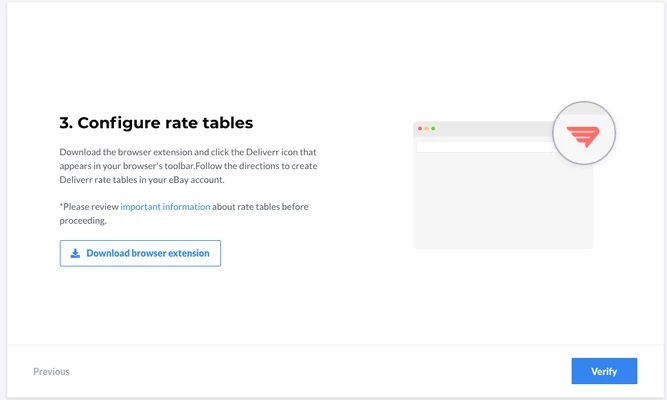Go back with the Previous link
This screenshot has width=667, height=400.
51,371
